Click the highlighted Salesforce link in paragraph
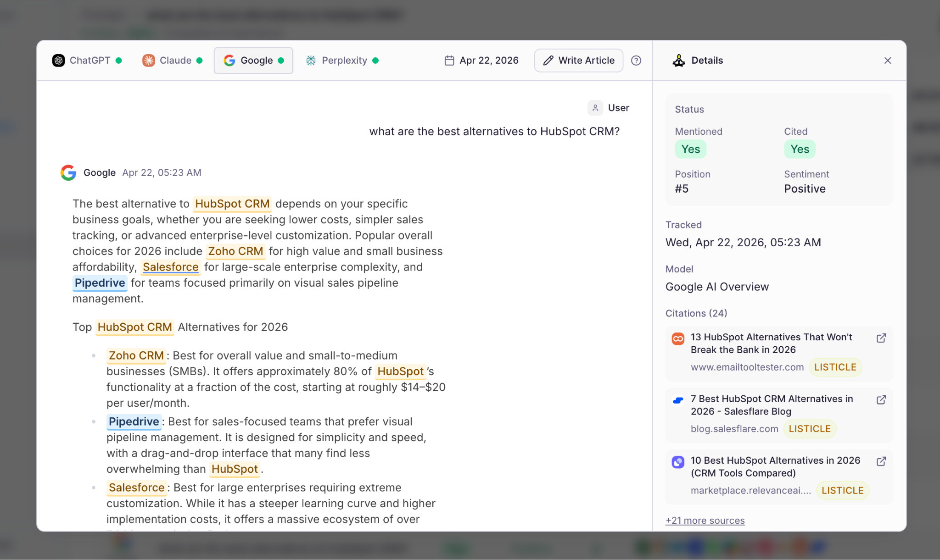 tap(170, 267)
